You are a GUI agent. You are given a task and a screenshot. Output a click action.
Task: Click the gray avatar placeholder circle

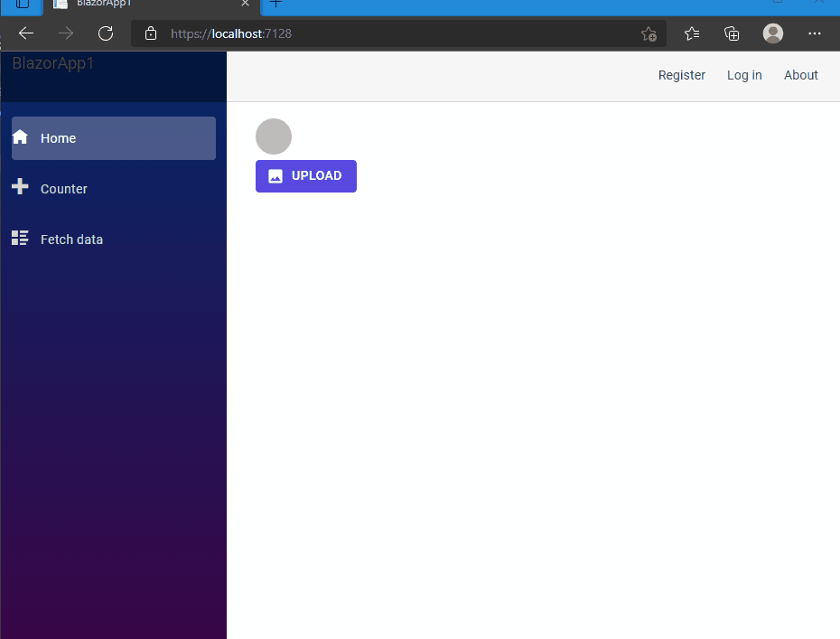(x=273, y=136)
